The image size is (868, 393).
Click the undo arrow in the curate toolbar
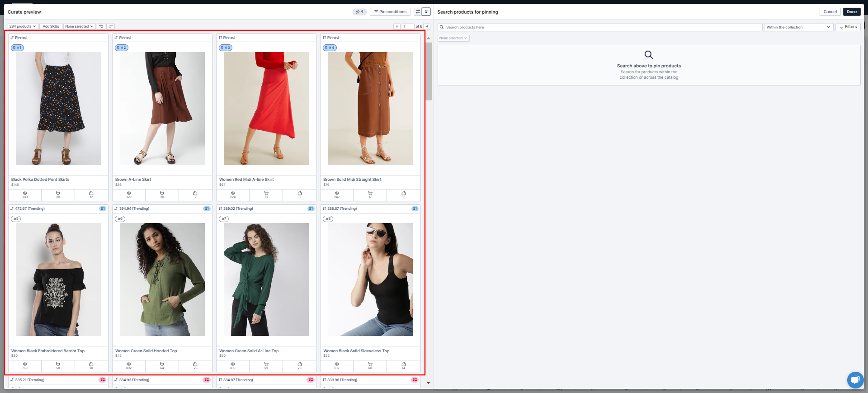tap(101, 26)
